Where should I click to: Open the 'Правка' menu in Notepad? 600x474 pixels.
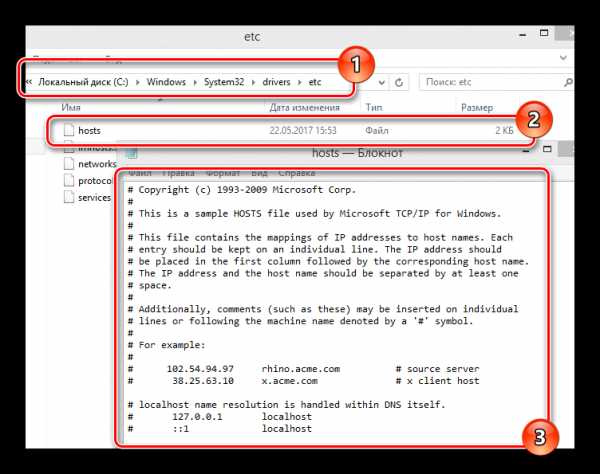(178, 173)
